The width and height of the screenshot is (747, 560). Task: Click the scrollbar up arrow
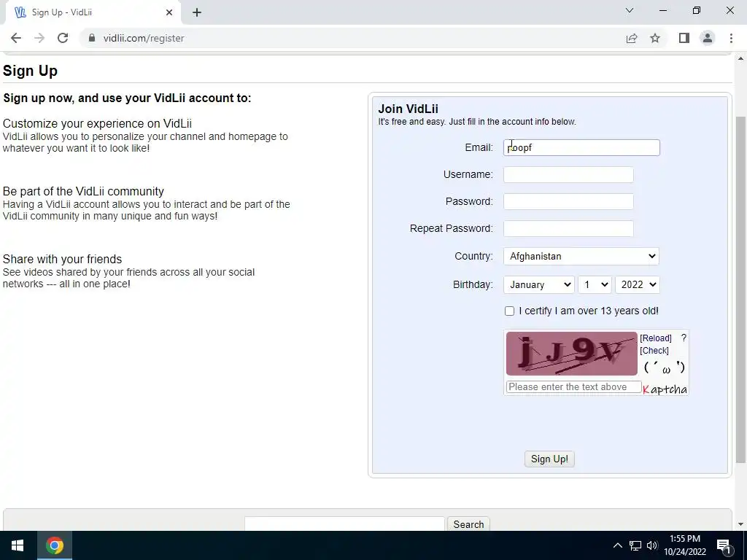(740, 58)
